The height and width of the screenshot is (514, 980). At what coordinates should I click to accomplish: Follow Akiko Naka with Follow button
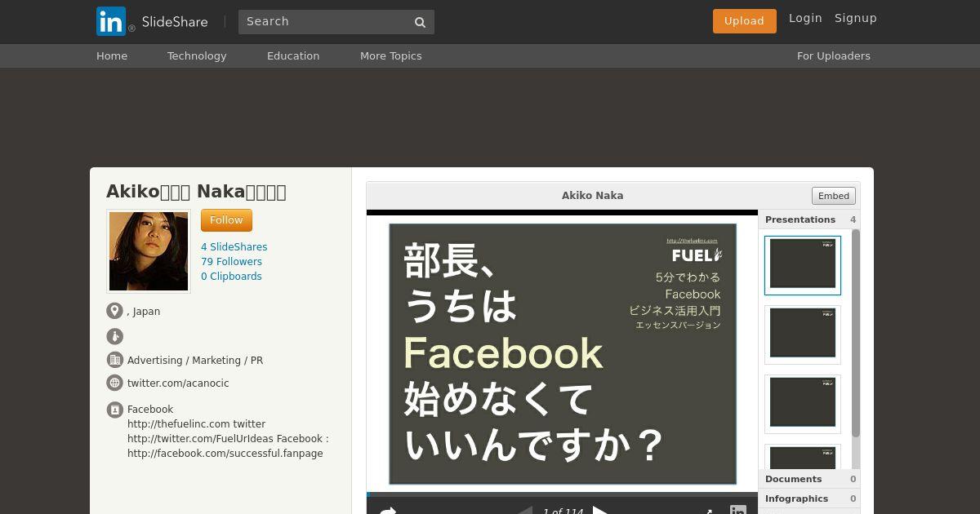[x=226, y=220]
